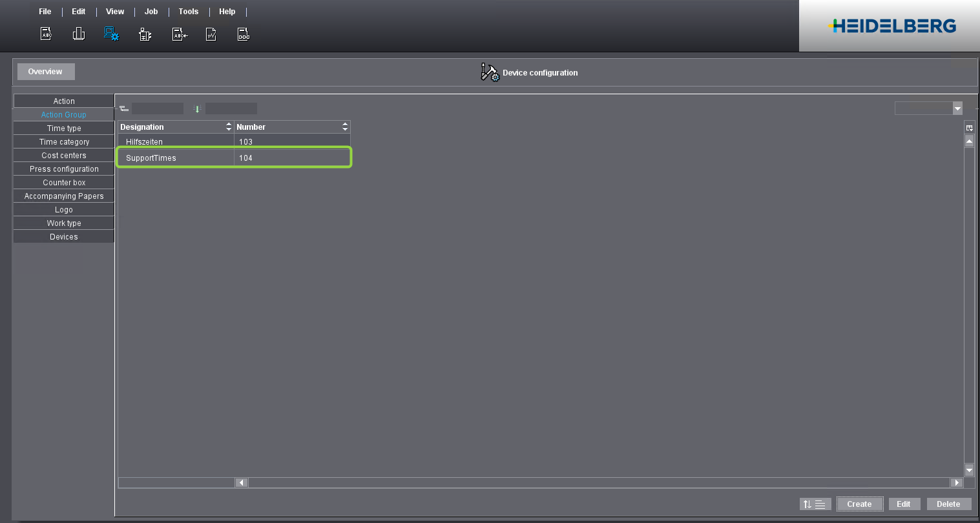Click the press/printing machine toolbar icon
The image size is (980, 523).
(x=78, y=34)
